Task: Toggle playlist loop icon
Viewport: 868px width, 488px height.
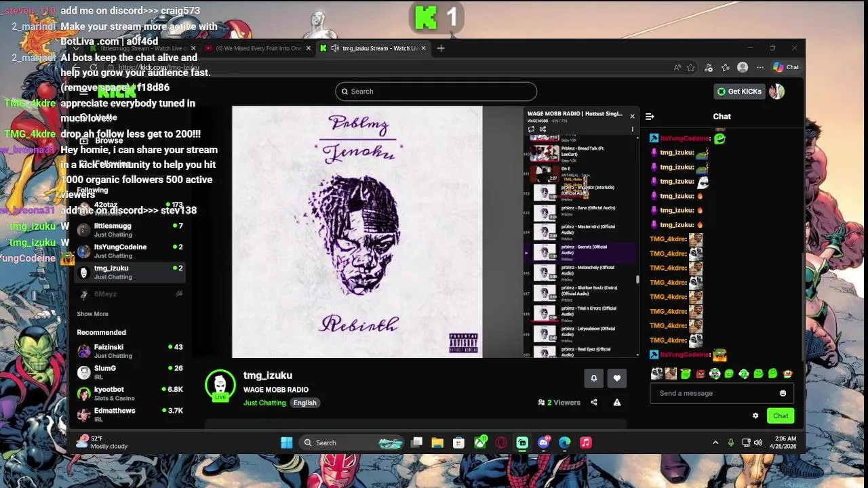Action: coord(531,129)
